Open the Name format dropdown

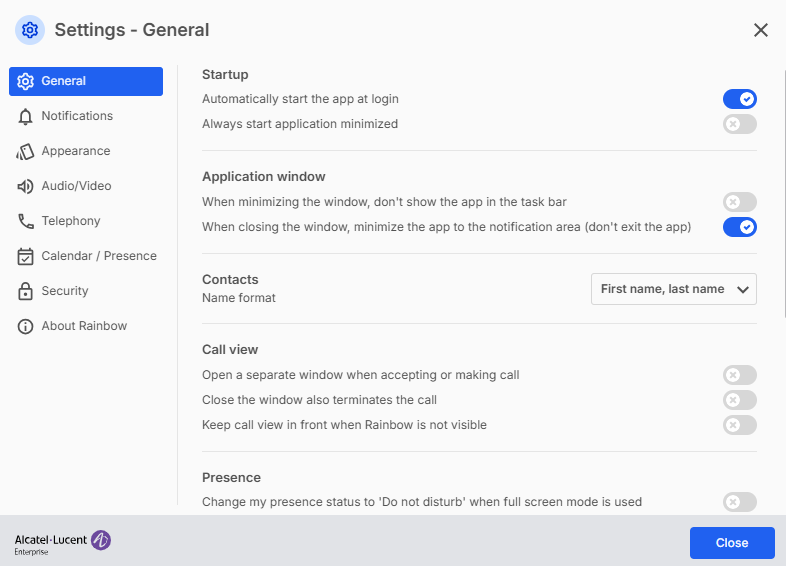pyautogui.click(x=673, y=289)
